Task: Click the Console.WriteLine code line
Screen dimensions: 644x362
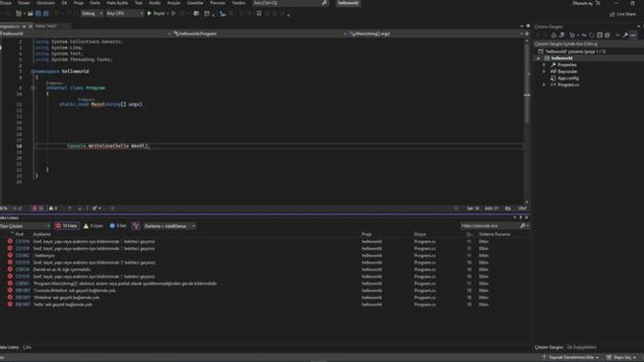Action: (x=108, y=147)
